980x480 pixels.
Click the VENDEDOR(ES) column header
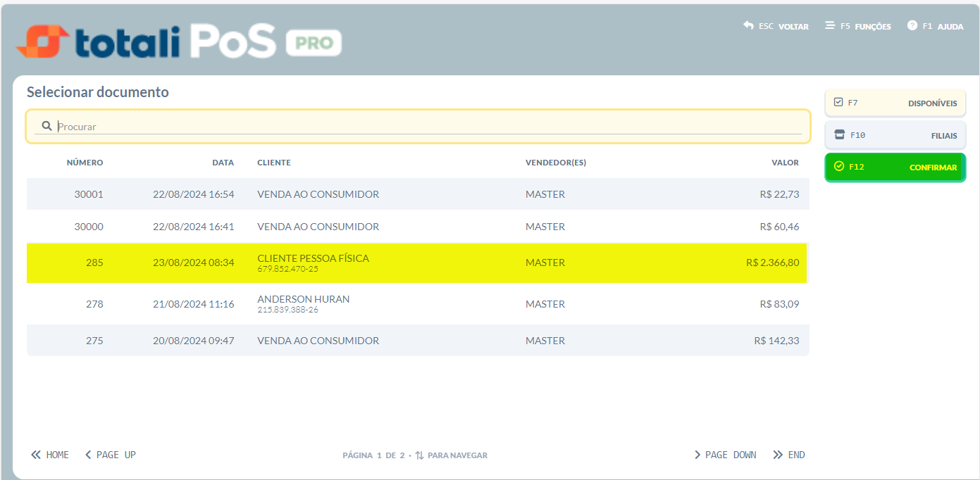tap(556, 163)
